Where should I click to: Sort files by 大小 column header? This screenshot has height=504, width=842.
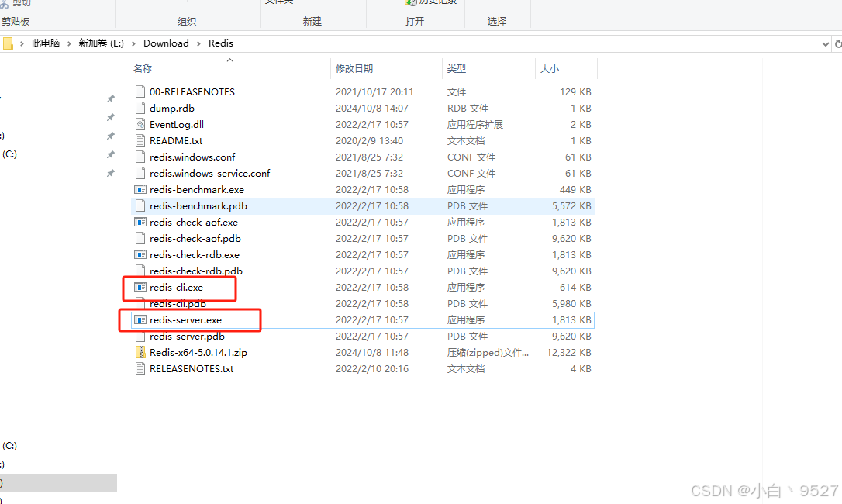[550, 69]
